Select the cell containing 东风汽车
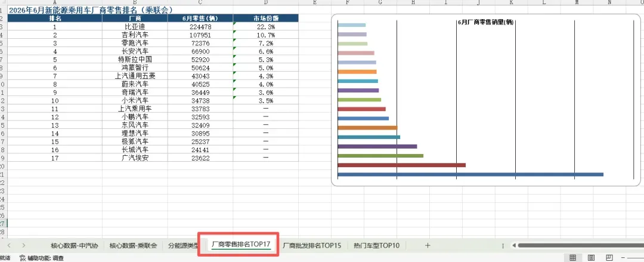The height and width of the screenshot is (262, 644). click(135, 125)
